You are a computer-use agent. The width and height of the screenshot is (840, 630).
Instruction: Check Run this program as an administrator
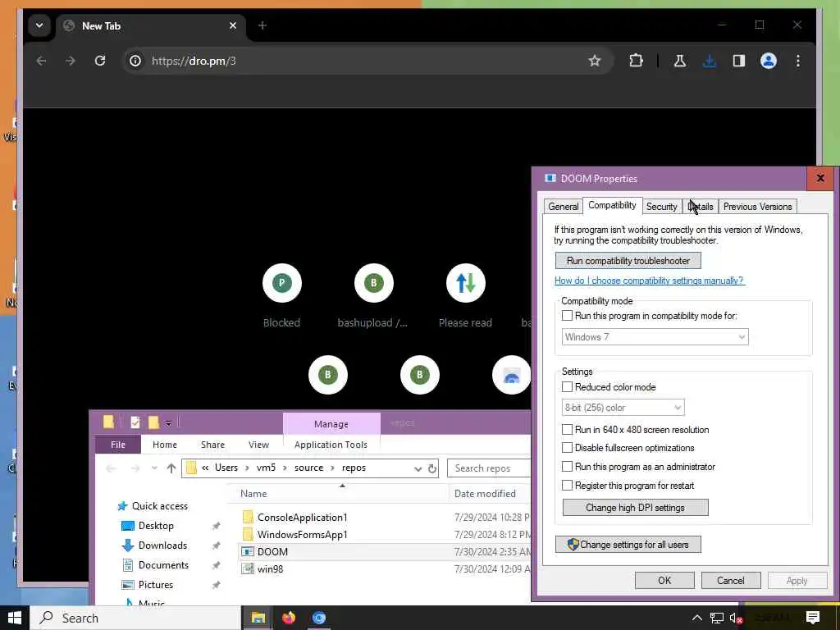coord(567,467)
